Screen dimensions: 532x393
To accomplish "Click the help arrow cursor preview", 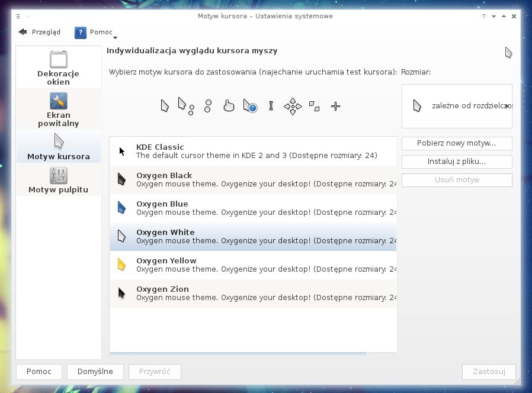I will 250,106.
